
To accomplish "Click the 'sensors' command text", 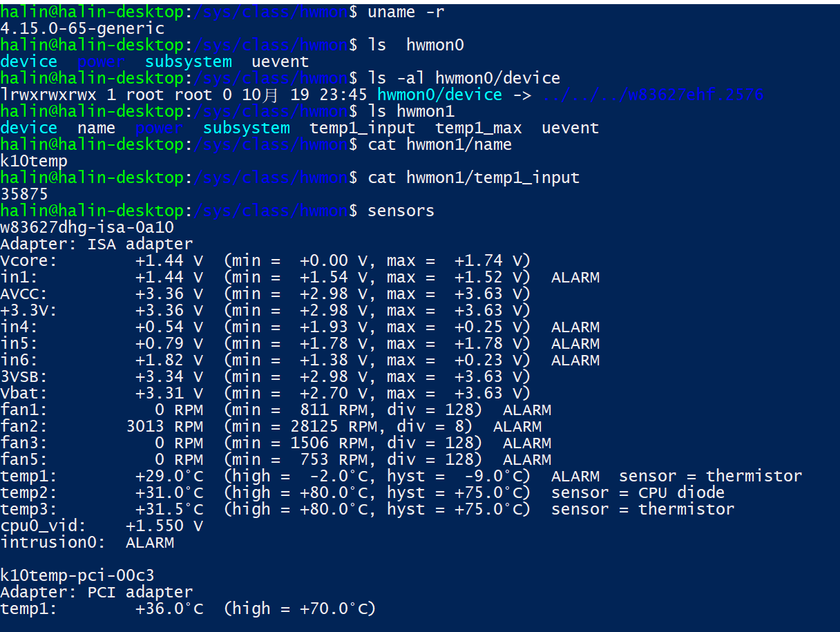I will click(x=401, y=211).
